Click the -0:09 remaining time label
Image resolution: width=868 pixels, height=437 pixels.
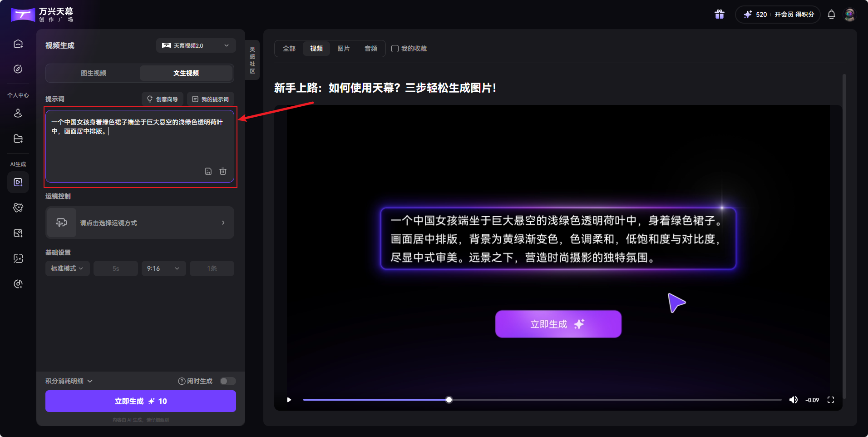click(x=812, y=400)
